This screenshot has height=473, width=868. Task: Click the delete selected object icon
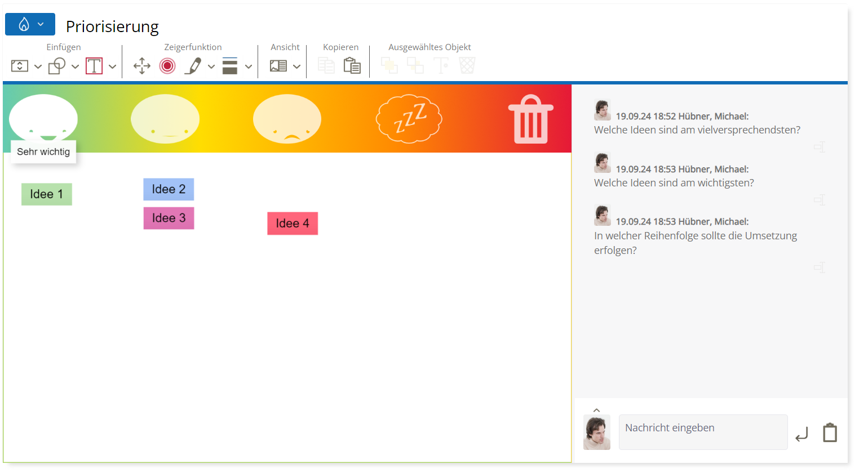467,66
